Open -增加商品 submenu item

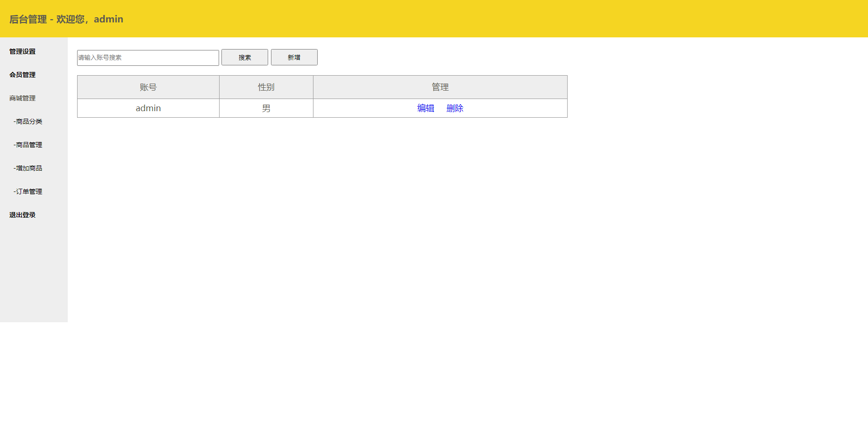click(x=28, y=168)
